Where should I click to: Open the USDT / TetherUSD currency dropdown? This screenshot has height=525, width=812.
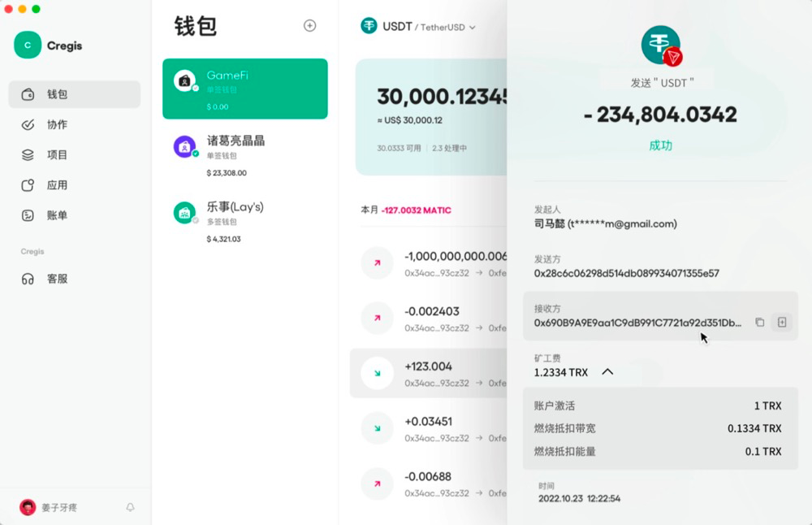click(x=418, y=27)
